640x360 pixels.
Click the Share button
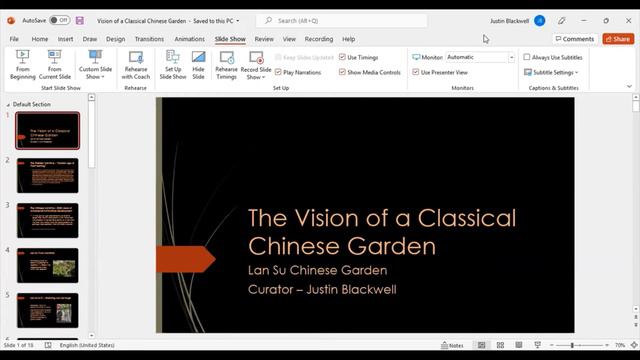pos(618,39)
